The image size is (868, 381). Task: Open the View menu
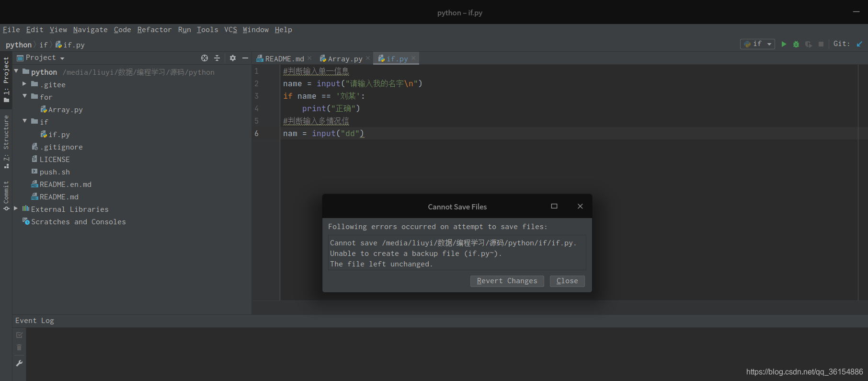[58, 30]
